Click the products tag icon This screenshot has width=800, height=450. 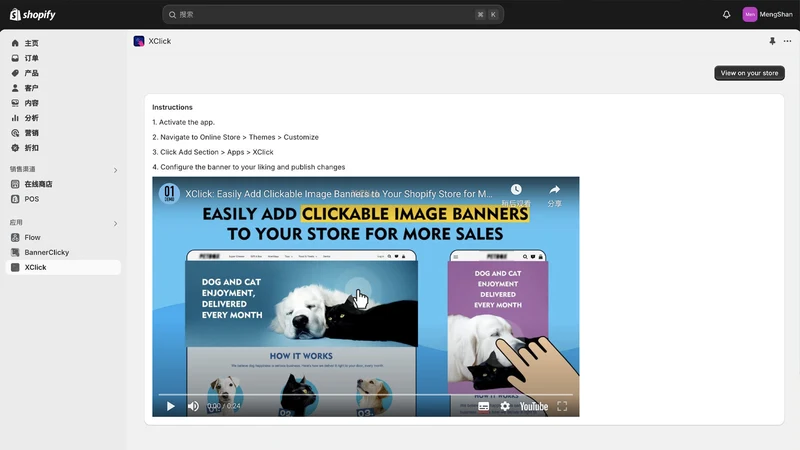tap(15, 73)
